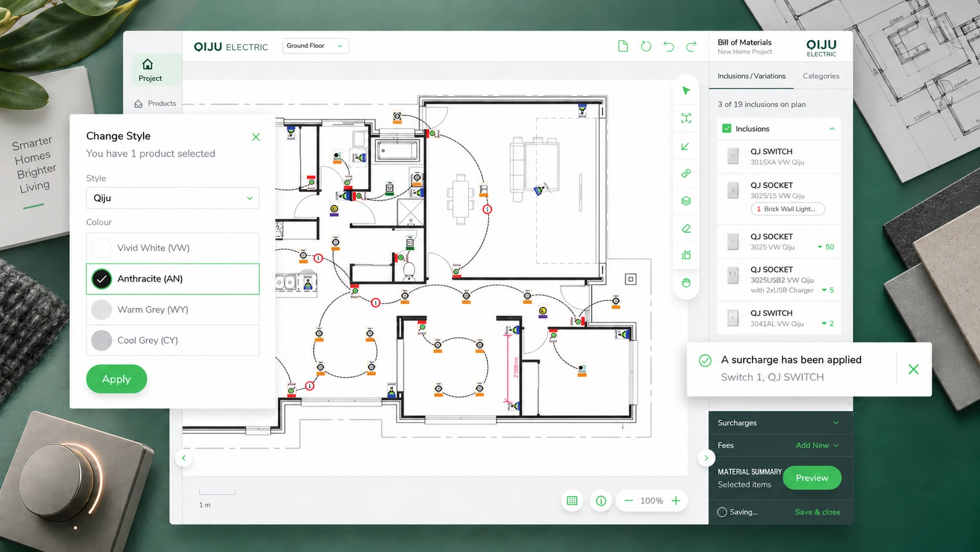This screenshot has height=552, width=980.
Task: Activate the hand pan tool
Action: (x=686, y=283)
